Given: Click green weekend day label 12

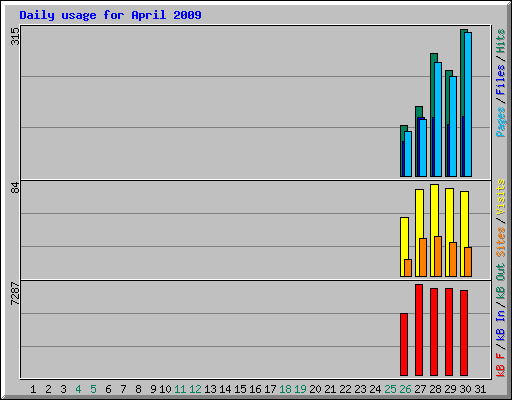Looking at the screenshot, I should tap(195, 389).
